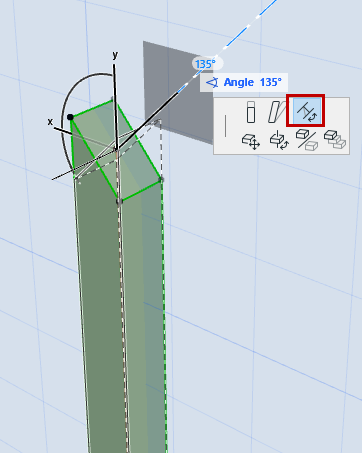This screenshot has width=362, height=453.
Task: Select the Multiply copies icon
Action: click(335, 139)
